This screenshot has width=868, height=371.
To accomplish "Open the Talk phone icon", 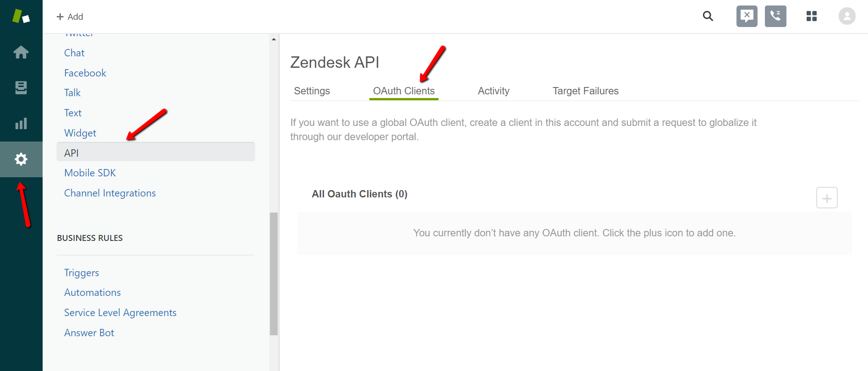I will click(775, 16).
